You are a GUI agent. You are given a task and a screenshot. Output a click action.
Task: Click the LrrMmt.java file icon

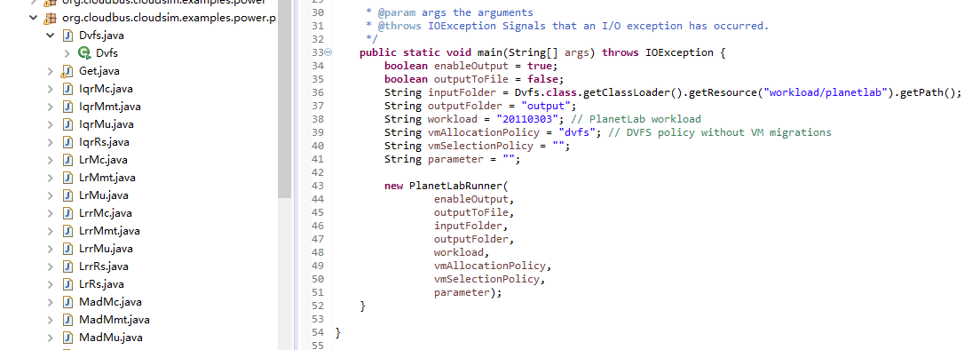pos(68,231)
